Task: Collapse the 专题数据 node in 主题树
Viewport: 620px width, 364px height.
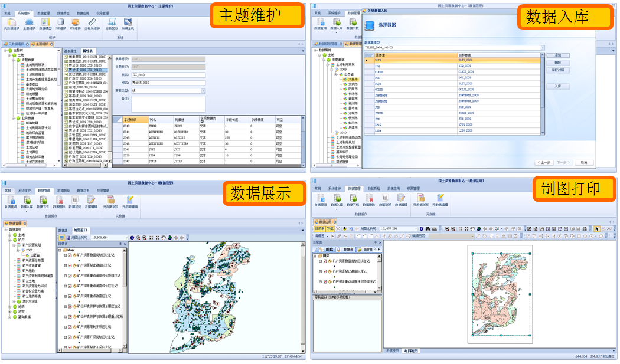Action: point(14,60)
